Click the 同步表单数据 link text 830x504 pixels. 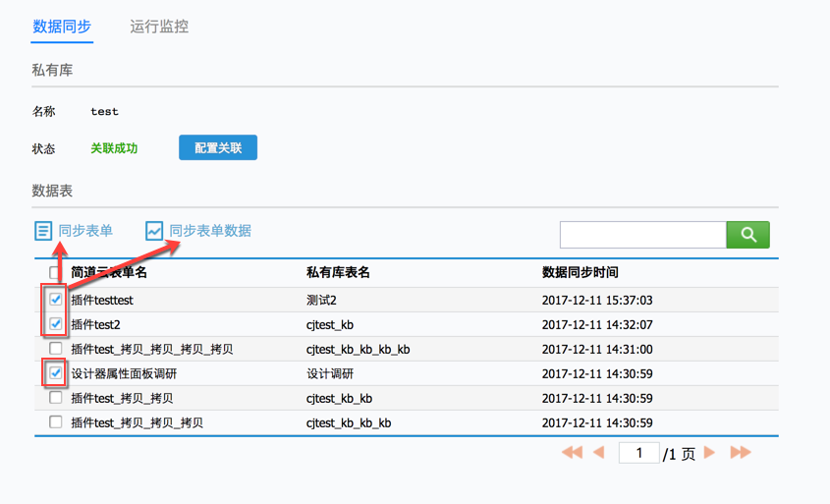click(x=210, y=231)
